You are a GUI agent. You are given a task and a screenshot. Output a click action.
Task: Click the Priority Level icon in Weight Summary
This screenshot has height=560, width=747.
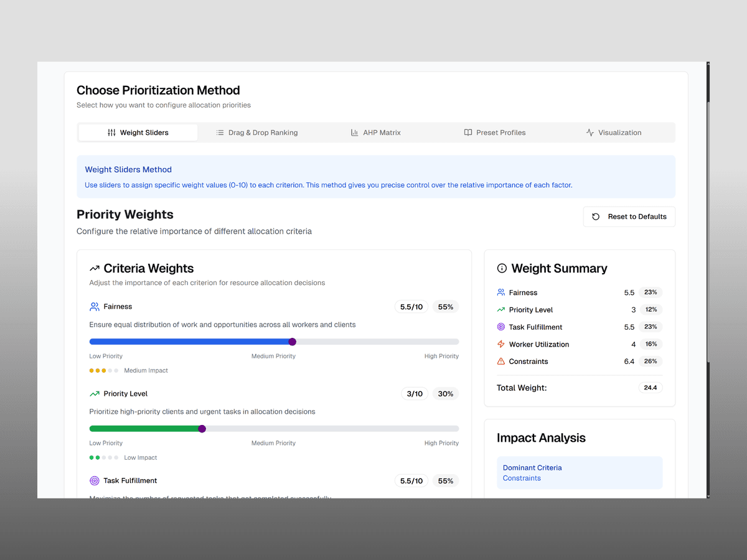pos(501,309)
